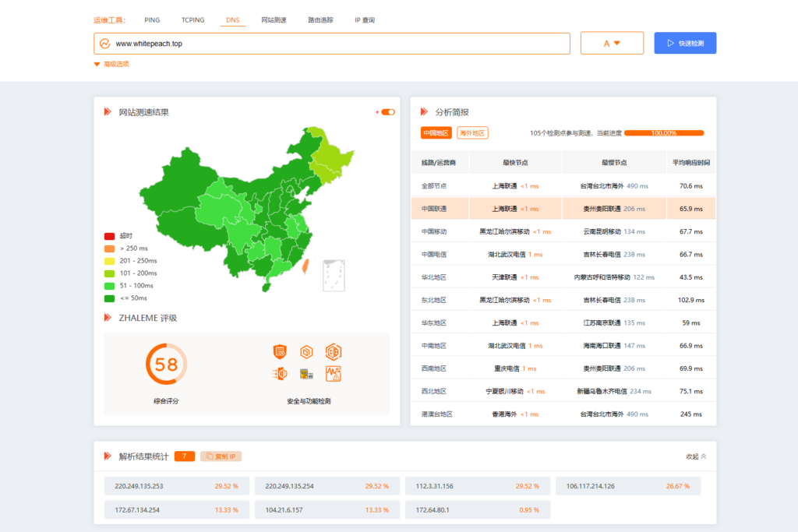Screen dimensions: 798x532
Task: Click the IP entry 220.249.135.253
Action: click(177, 486)
